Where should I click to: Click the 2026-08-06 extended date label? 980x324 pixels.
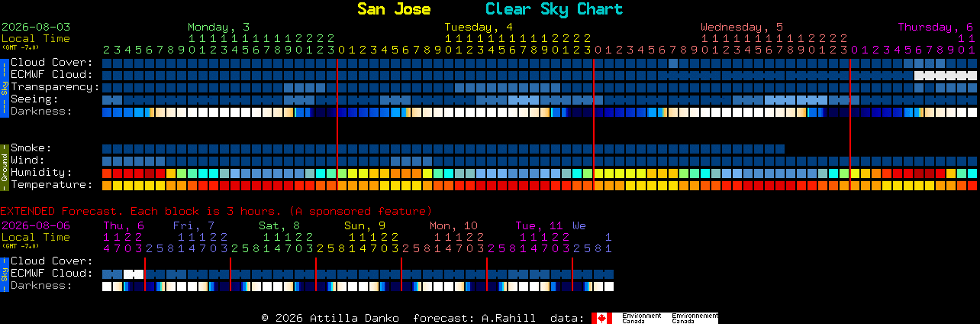click(x=36, y=225)
